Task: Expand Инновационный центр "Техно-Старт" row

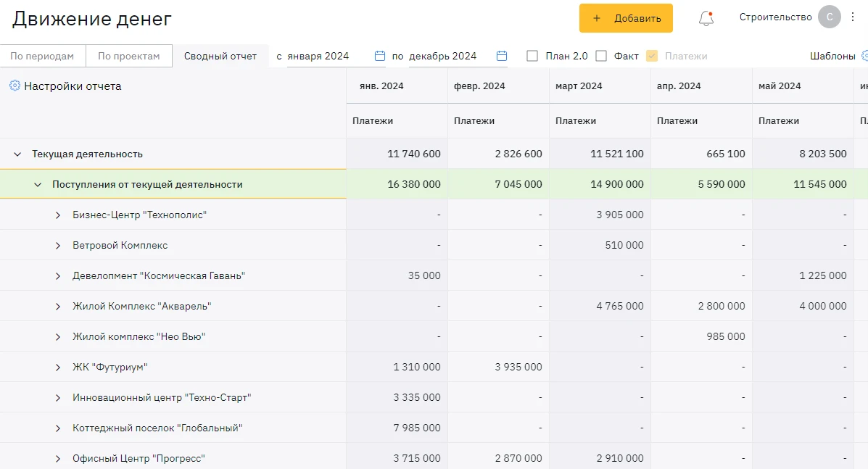Action: click(58, 398)
